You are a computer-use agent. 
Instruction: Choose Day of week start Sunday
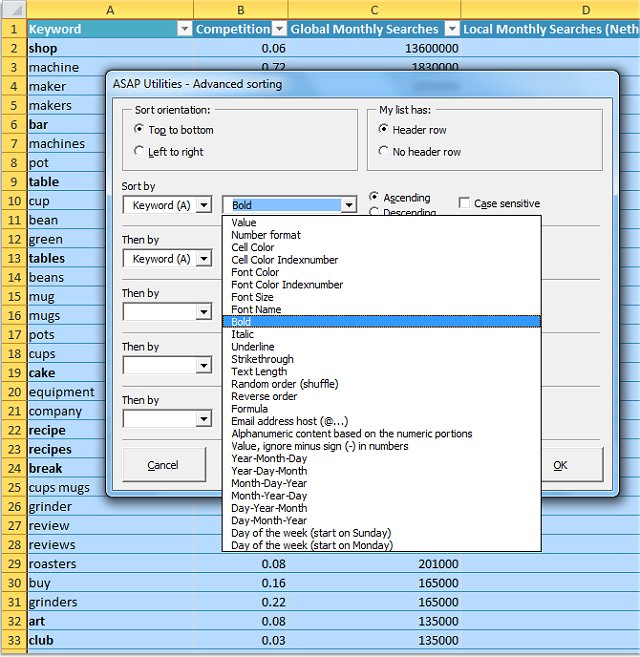[x=381, y=533]
